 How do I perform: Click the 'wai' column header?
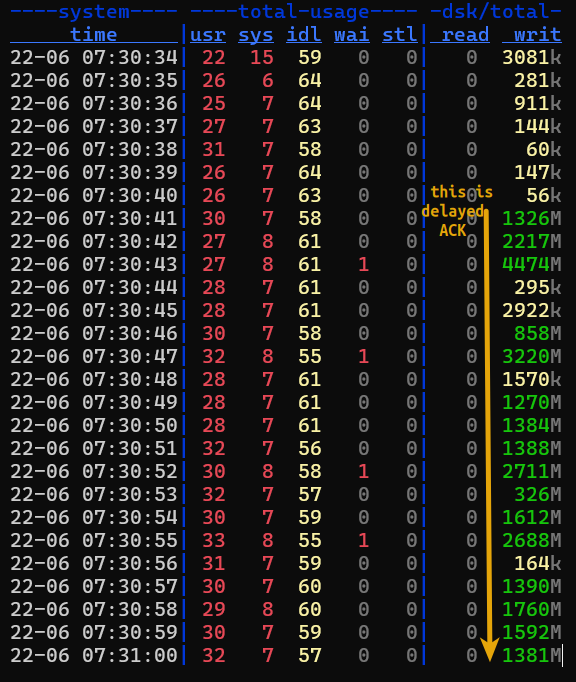tap(352, 35)
